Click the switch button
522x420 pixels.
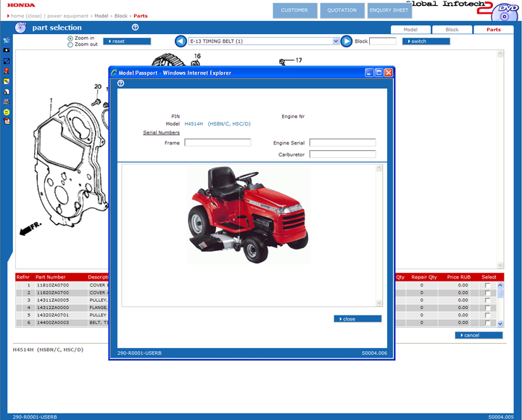(x=426, y=41)
